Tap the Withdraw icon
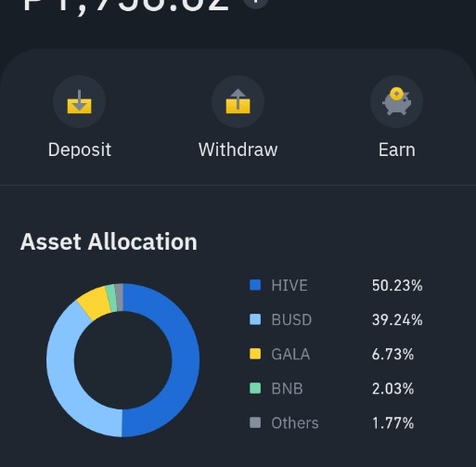Screen dimensions: 476x467 click(238, 102)
